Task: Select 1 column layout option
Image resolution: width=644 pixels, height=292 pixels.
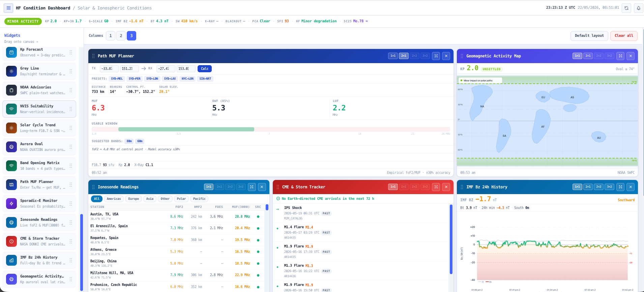Action: 111,36
